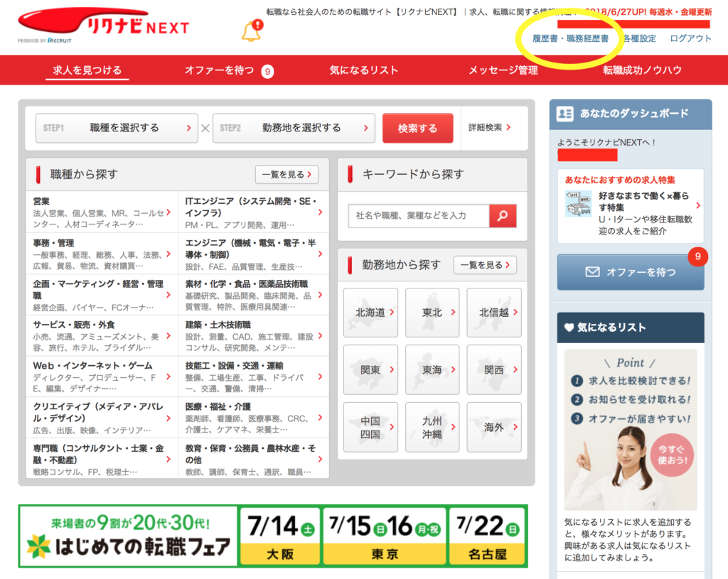Image resolution: width=728 pixels, height=579 pixels.
Task: Select 北信越 region button
Action: (494, 313)
